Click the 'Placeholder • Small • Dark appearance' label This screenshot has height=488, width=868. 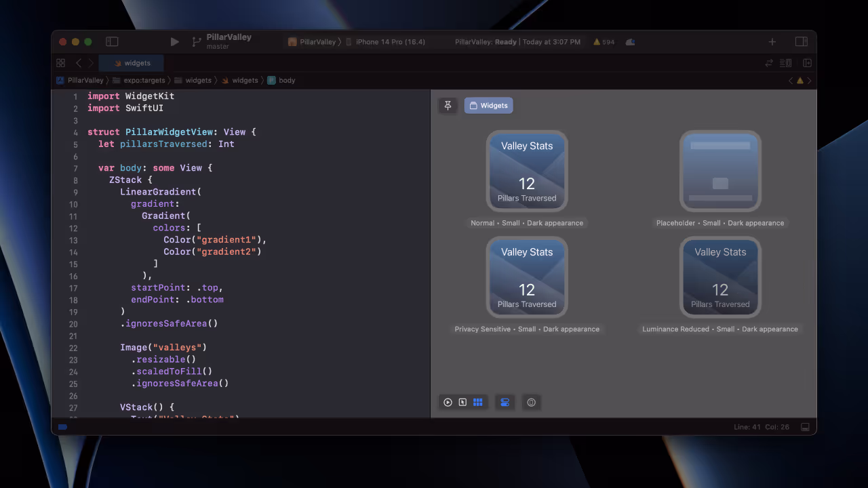pyautogui.click(x=720, y=223)
